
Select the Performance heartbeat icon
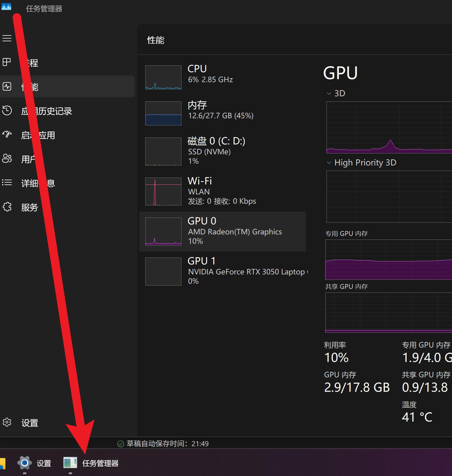7,86
